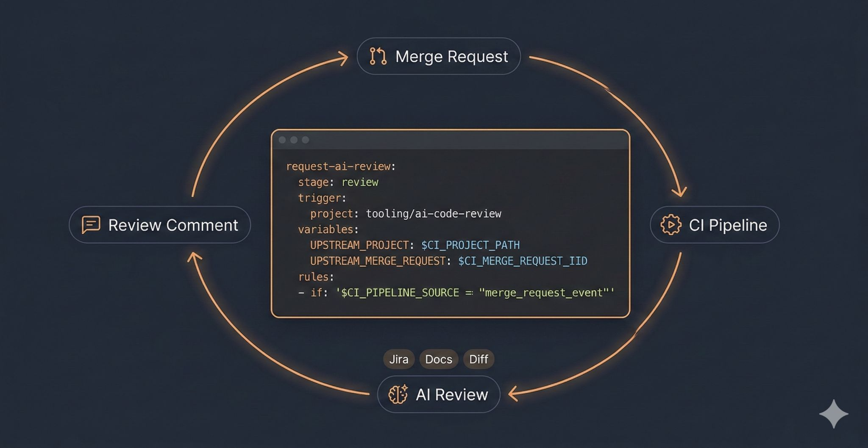Click the 'project' key in the code
Screen dimensions: 868x448
click(331, 214)
